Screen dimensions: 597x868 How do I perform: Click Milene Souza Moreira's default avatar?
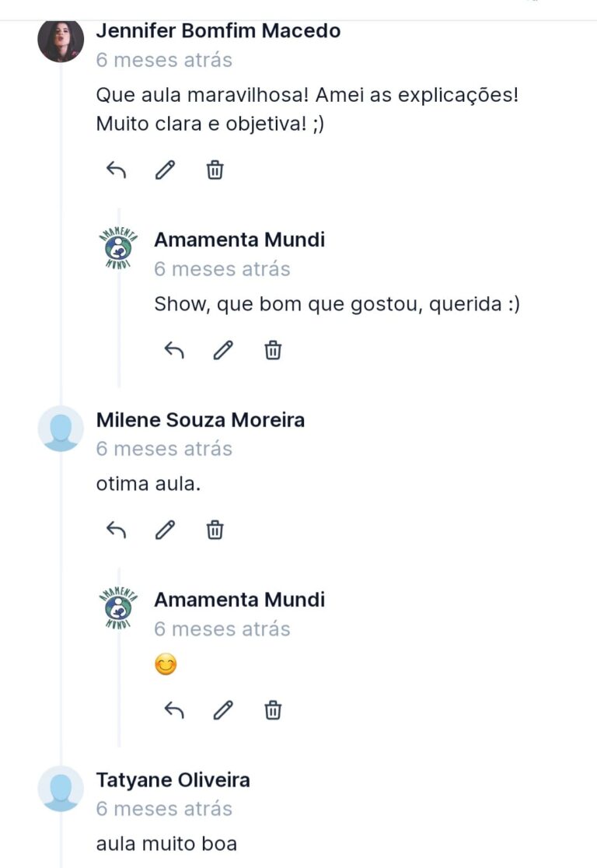61,429
